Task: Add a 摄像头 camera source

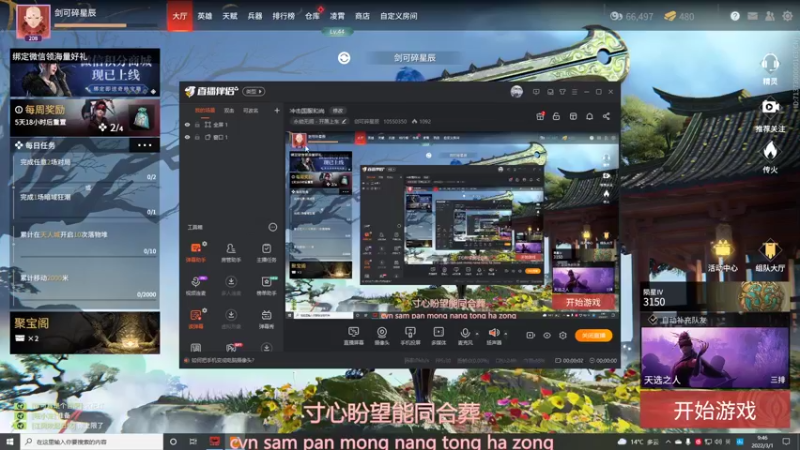Action: 382,336
